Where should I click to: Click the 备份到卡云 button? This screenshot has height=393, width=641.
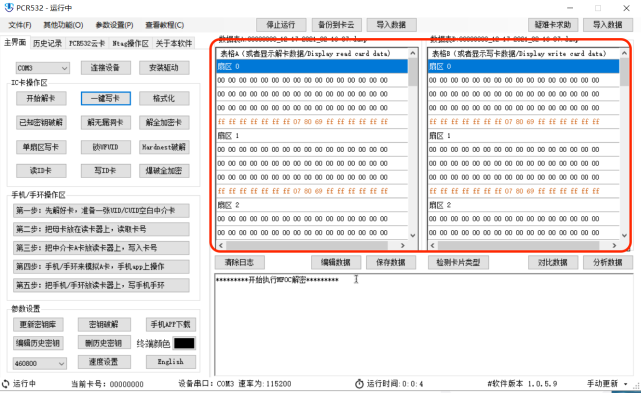click(336, 25)
